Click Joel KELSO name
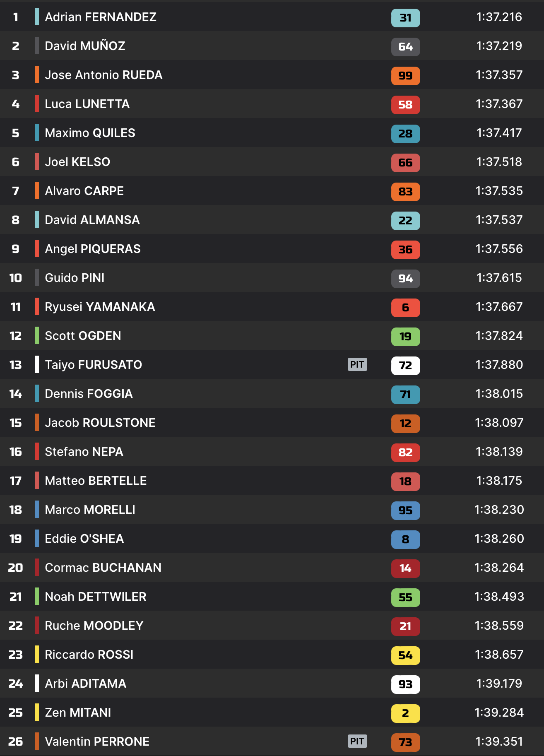The width and height of the screenshot is (544, 756). [x=77, y=162]
